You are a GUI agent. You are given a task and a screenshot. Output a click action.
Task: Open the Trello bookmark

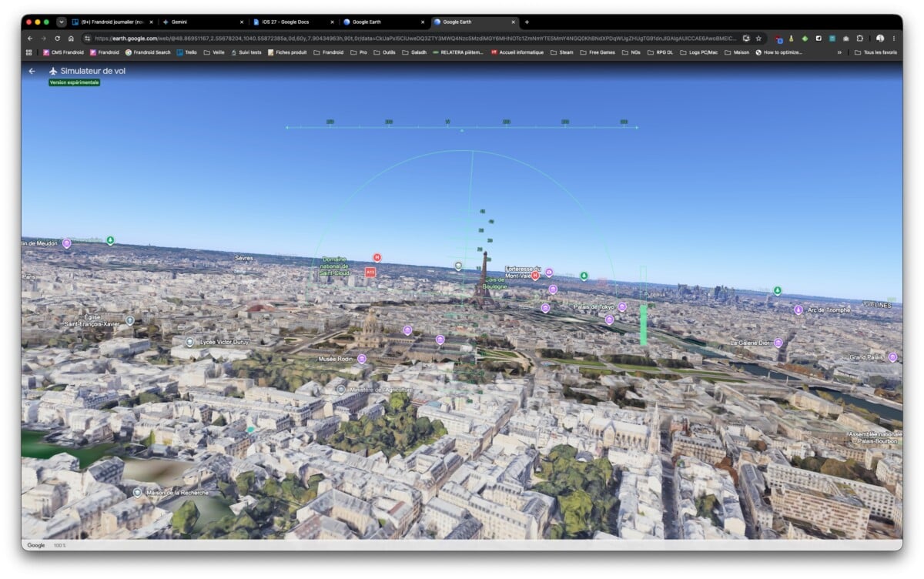tap(187, 52)
